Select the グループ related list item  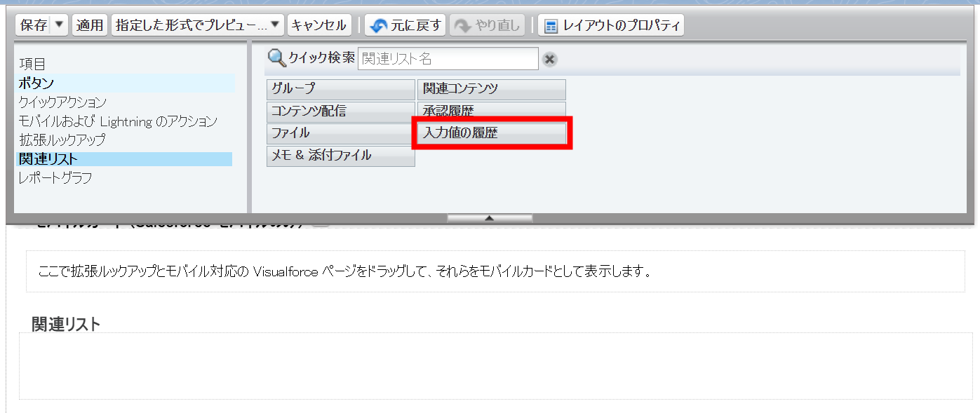pyautogui.click(x=341, y=89)
